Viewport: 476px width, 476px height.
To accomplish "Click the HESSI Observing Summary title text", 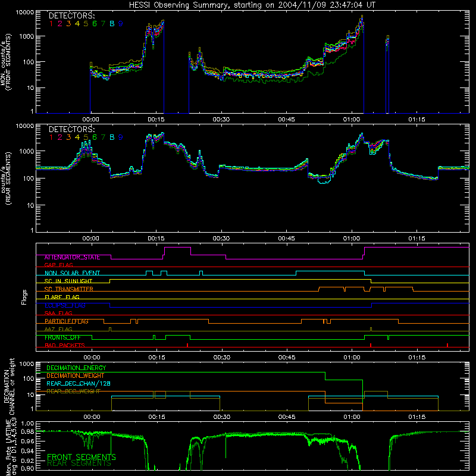I will coord(252,5).
